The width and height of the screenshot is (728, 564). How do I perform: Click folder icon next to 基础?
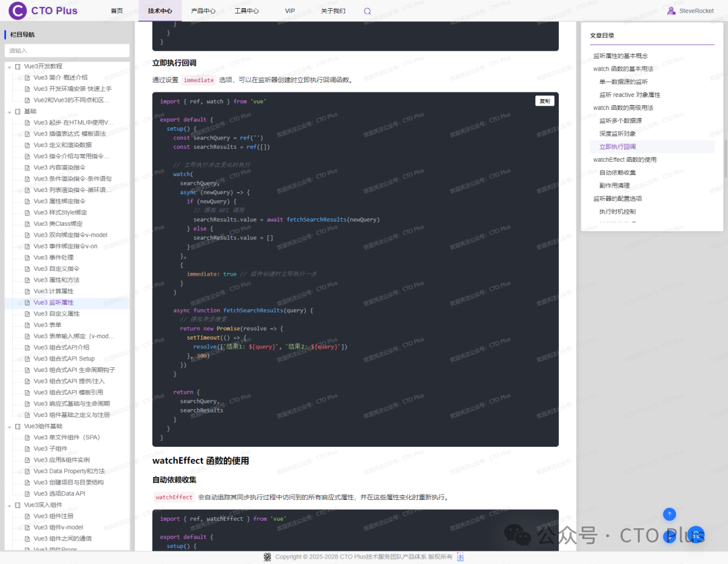pyautogui.click(x=18, y=111)
